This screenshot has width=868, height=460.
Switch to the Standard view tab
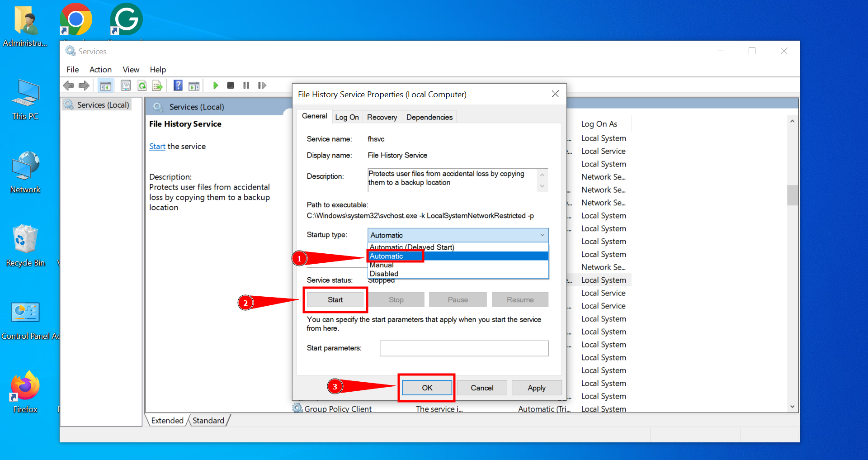(208, 421)
